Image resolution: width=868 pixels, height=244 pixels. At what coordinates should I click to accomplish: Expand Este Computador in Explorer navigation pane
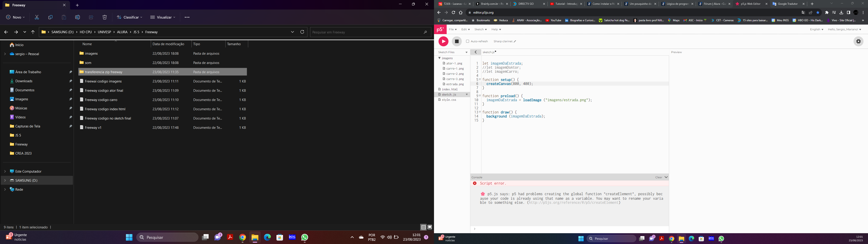click(x=5, y=171)
